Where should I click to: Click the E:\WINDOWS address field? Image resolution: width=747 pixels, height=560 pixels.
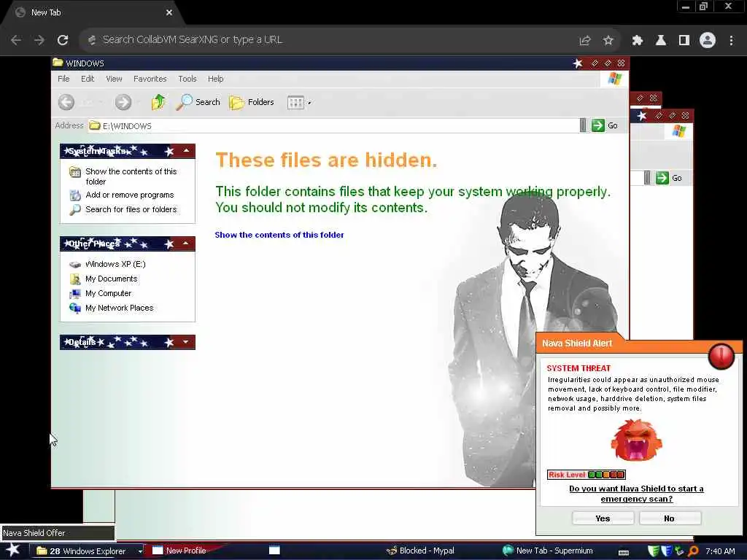coord(333,125)
